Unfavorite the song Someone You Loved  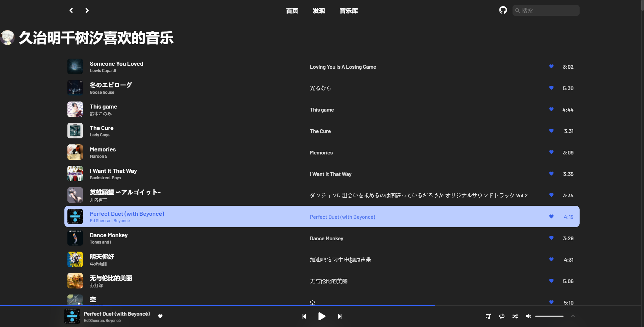click(x=551, y=66)
